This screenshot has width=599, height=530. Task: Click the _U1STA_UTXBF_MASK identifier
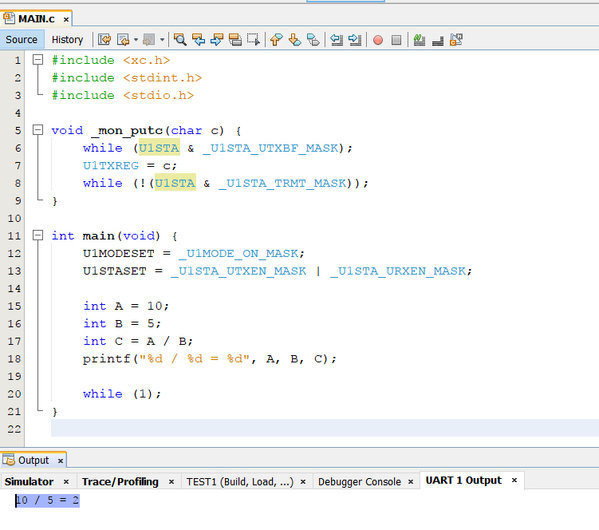pyautogui.click(x=270, y=148)
